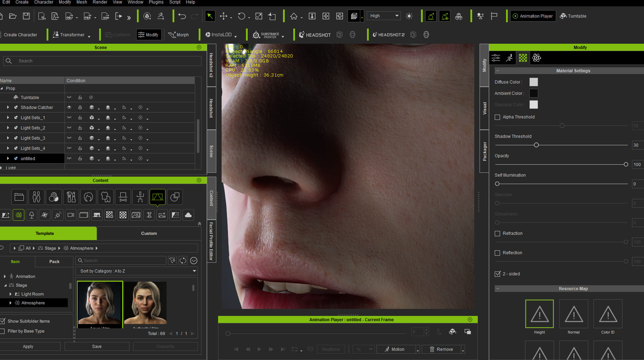Collapse the Prop tree group
The image size is (644, 360).
tap(2, 89)
